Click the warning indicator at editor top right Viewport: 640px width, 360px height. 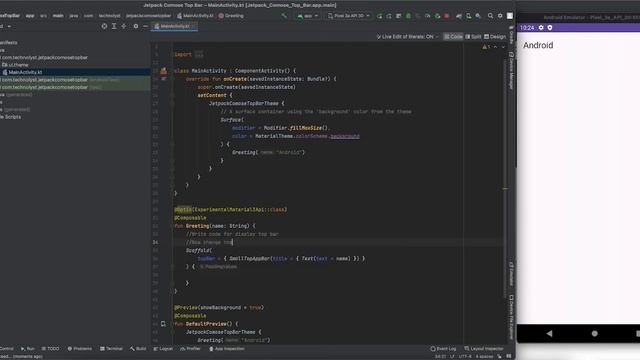[486, 47]
